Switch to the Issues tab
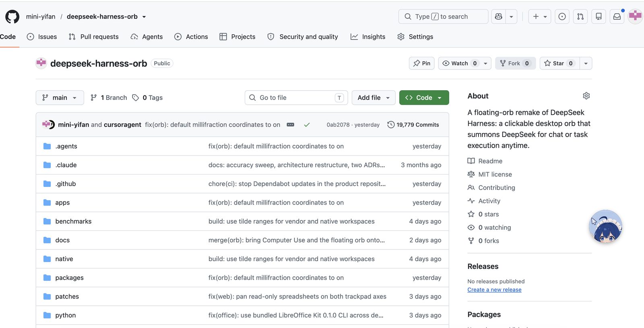644x328 pixels. 42,37
